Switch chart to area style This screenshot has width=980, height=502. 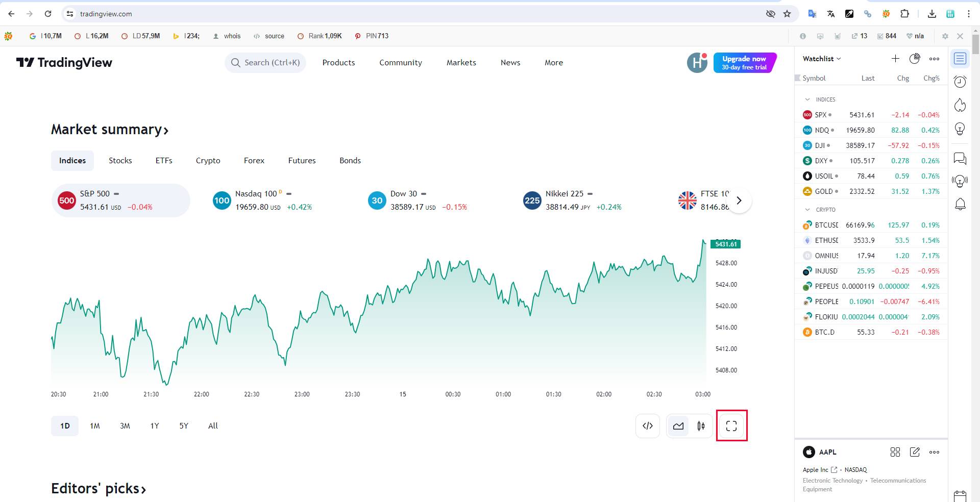click(x=678, y=426)
